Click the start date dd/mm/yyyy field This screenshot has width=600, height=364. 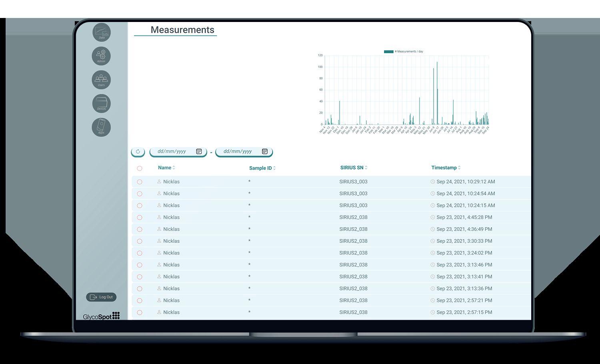[178, 151]
